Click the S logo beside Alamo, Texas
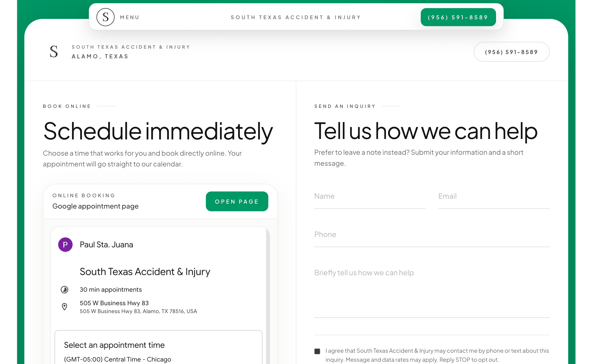The image size is (593, 364). pos(53,52)
